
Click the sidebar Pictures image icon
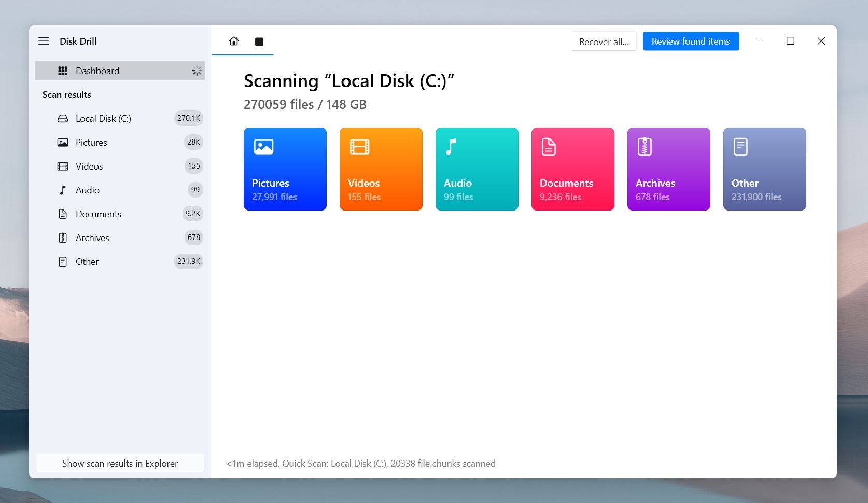click(x=63, y=142)
